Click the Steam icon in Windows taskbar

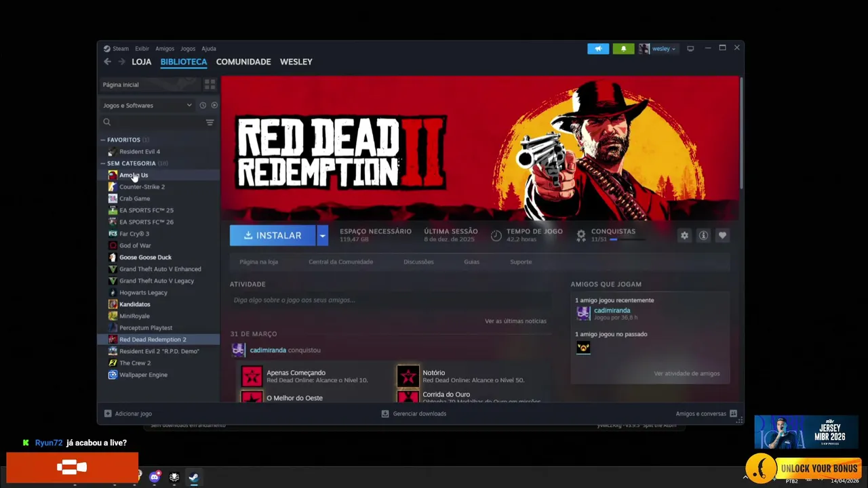[193, 477]
